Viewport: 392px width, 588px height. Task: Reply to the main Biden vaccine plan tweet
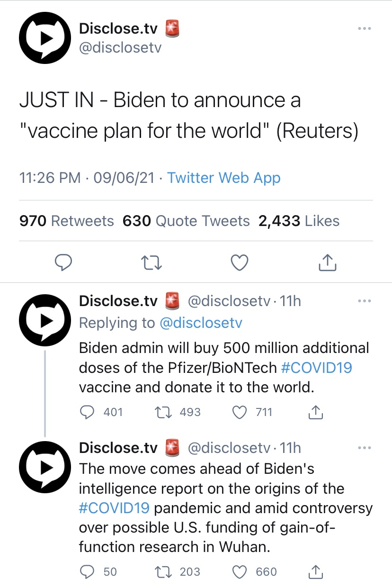[x=63, y=262]
